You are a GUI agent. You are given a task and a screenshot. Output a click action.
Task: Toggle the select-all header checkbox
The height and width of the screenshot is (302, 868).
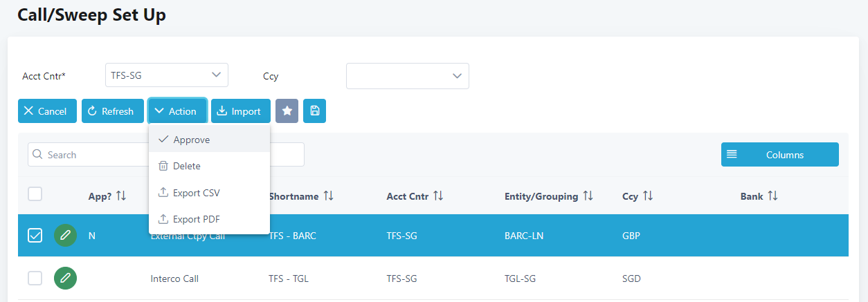tap(35, 194)
